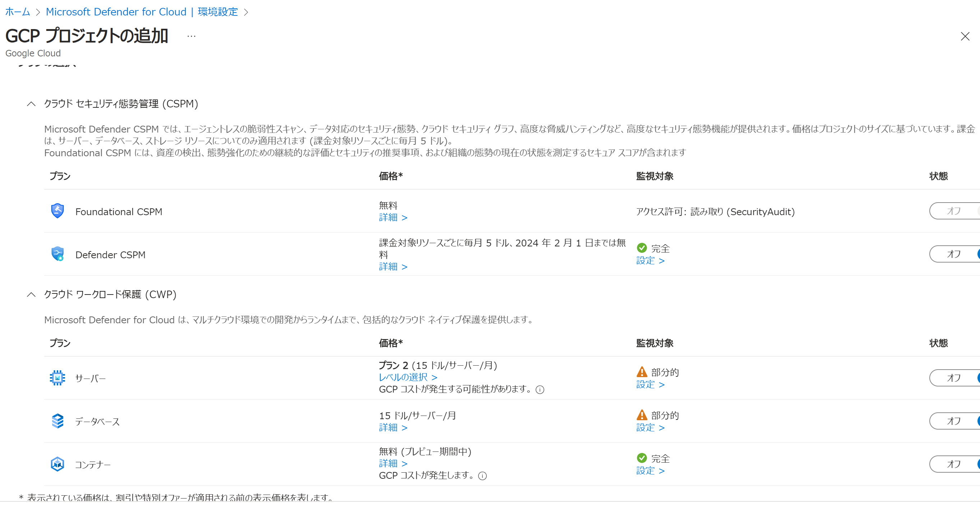Collapse the クラウド セキュリティ態勢管理 (CSPM) section

click(32, 104)
